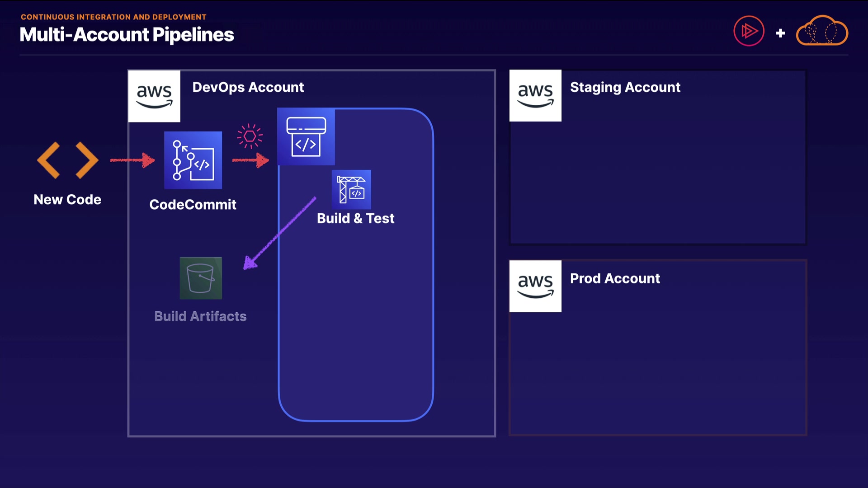Click the purple arrow pointing to Build Artifacts

point(279,234)
